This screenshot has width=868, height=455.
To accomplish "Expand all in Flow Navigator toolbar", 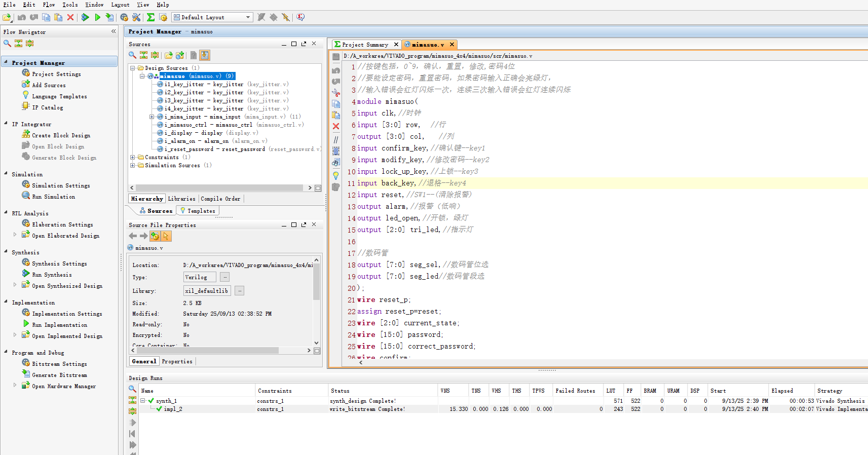I will pos(30,44).
